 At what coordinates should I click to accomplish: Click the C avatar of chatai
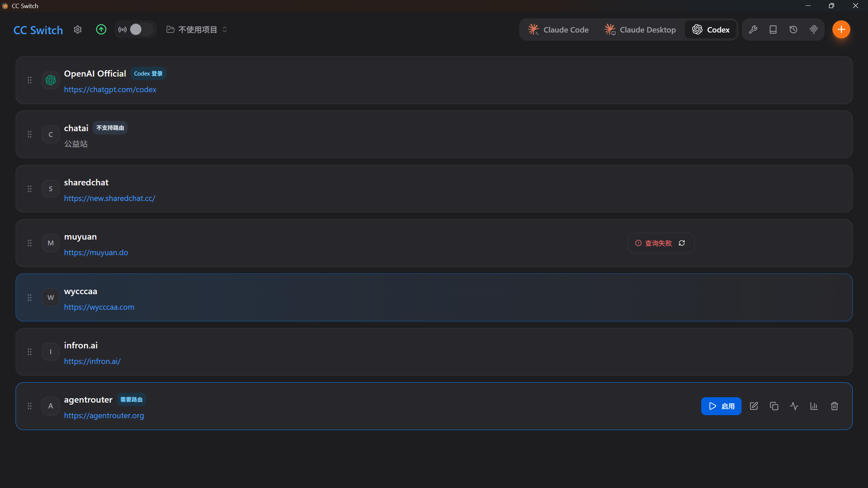click(51, 135)
